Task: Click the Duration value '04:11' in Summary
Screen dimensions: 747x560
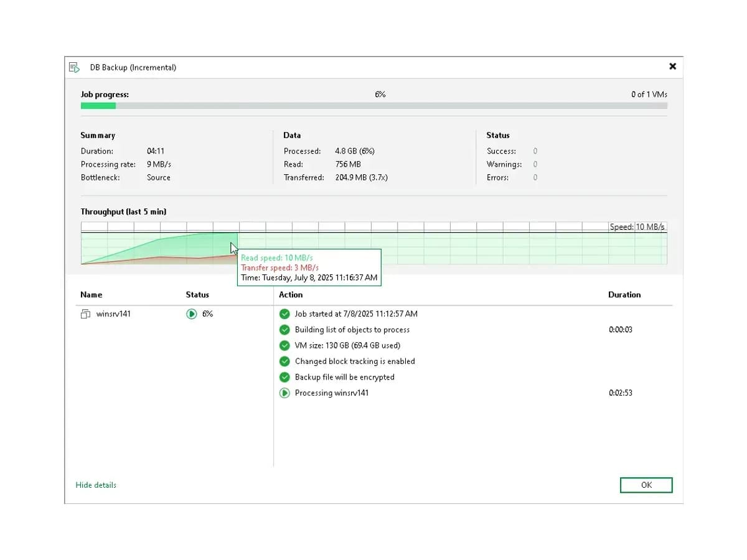Action: tap(156, 151)
